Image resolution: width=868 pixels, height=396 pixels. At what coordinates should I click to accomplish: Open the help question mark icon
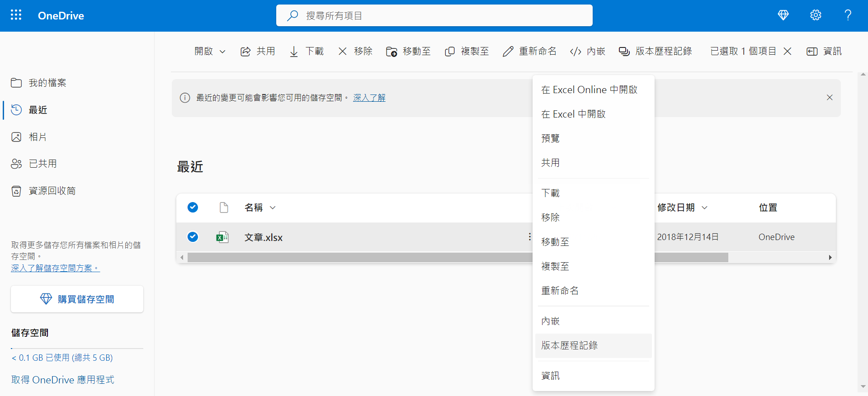848,15
